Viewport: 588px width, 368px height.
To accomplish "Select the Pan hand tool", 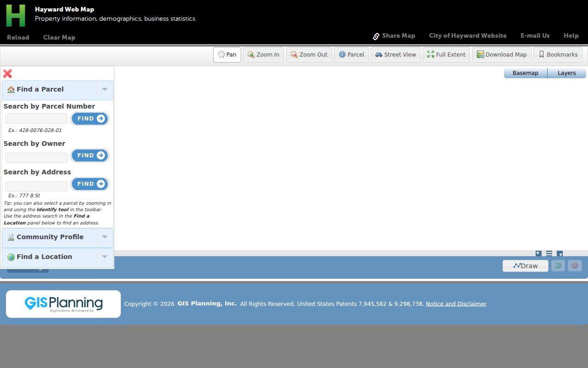I will coord(227,55).
